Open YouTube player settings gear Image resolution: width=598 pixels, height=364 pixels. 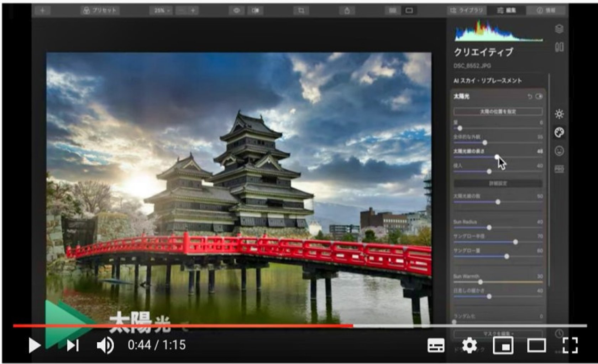click(470, 346)
